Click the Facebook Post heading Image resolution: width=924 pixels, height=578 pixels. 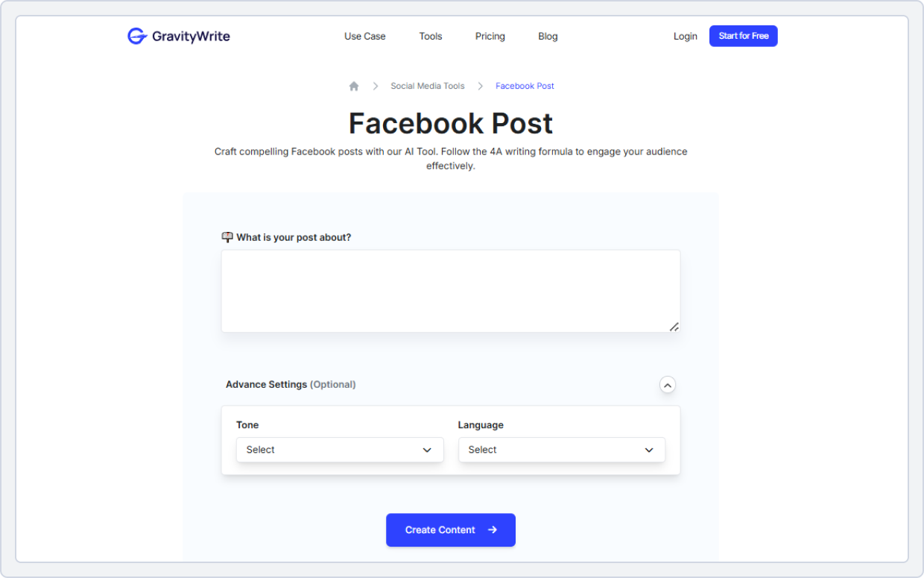click(x=451, y=123)
